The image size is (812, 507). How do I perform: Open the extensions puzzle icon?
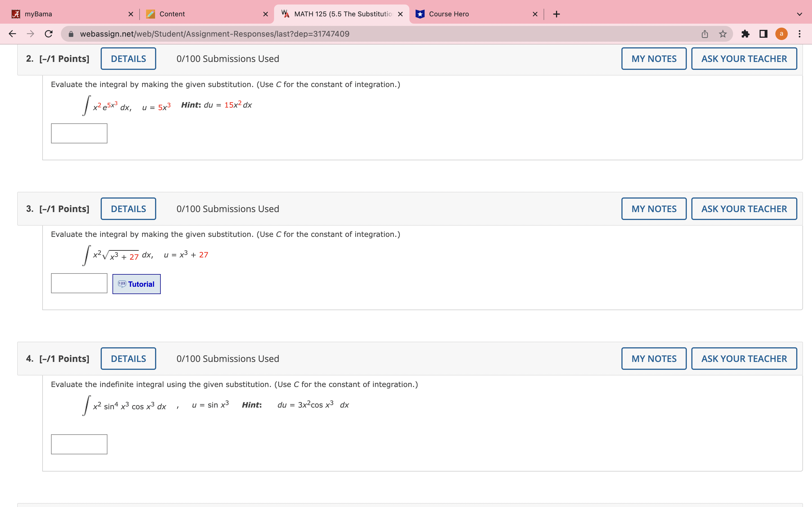pos(745,34)
